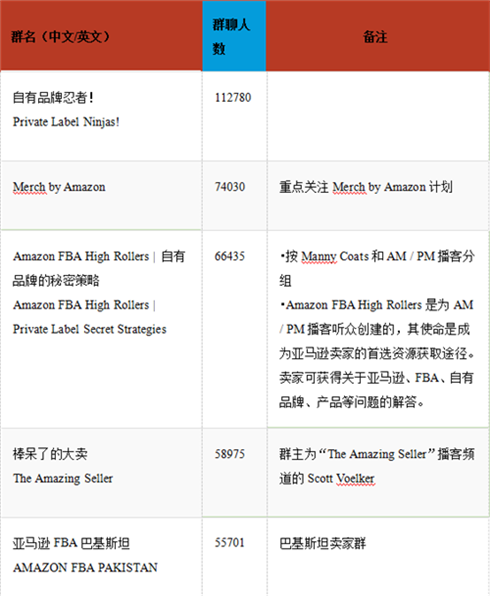The image size is (490, 596).
Task: Click 'Amazon FBA High Rollers | 自有' line
Action: [99, 257]
